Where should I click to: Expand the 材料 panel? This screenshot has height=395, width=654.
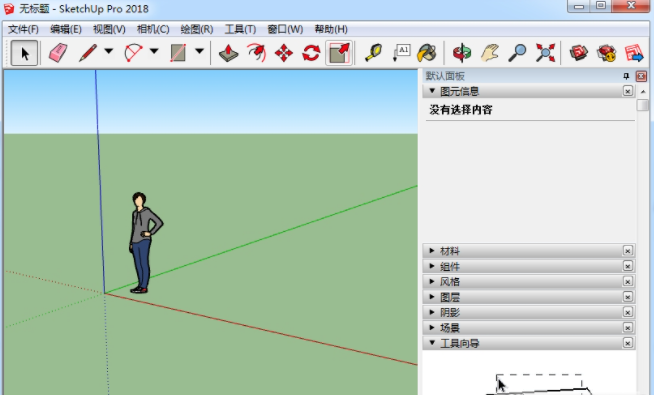tap(432, 251)
